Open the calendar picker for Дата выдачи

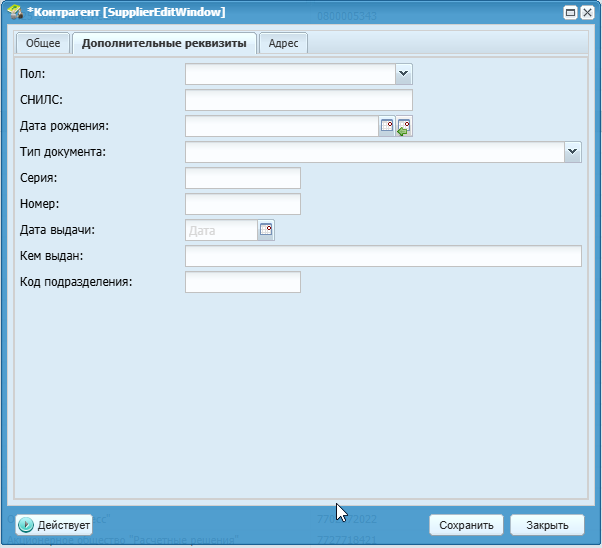266,230
